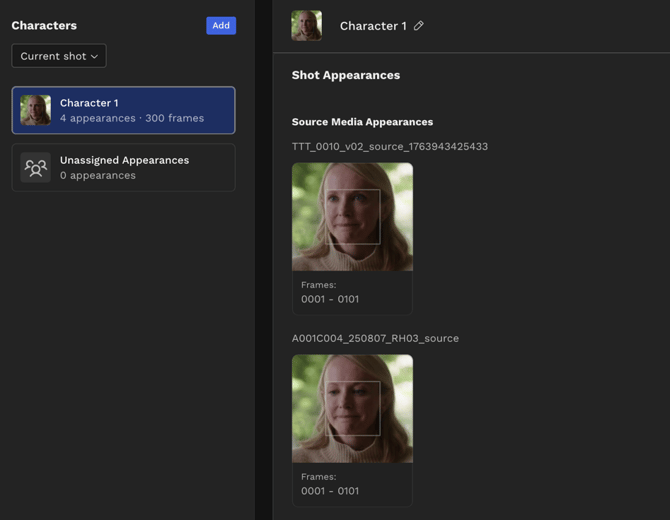The image size is (670, 520).
Task: Click the A001C004_250807_RH03_source media name label
Action: coord(375,338)
